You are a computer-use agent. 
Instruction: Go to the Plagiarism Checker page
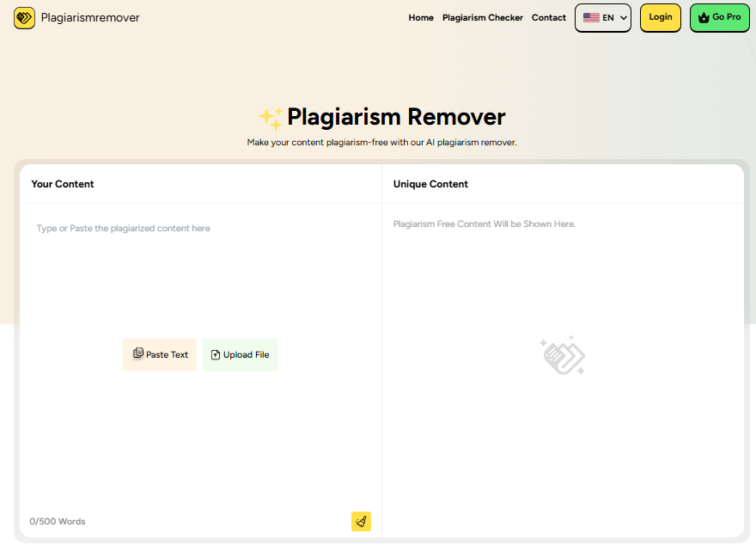pyautogui.click(x=482, y=17)
